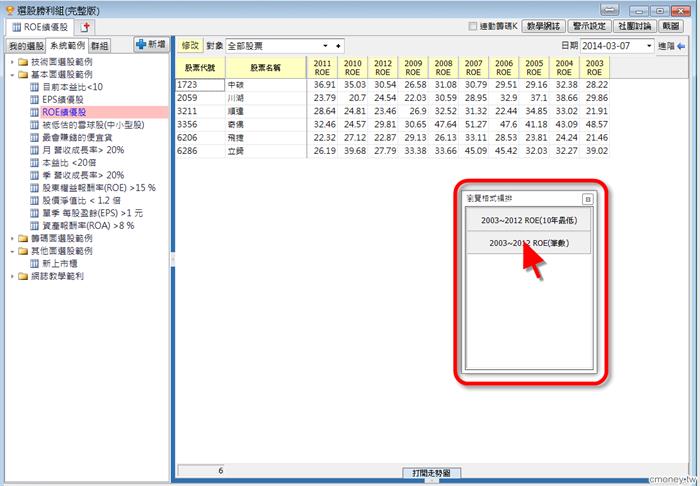
Task: Click the list icon beside 本益比 <20倍
Action: [x=34, y=162]
